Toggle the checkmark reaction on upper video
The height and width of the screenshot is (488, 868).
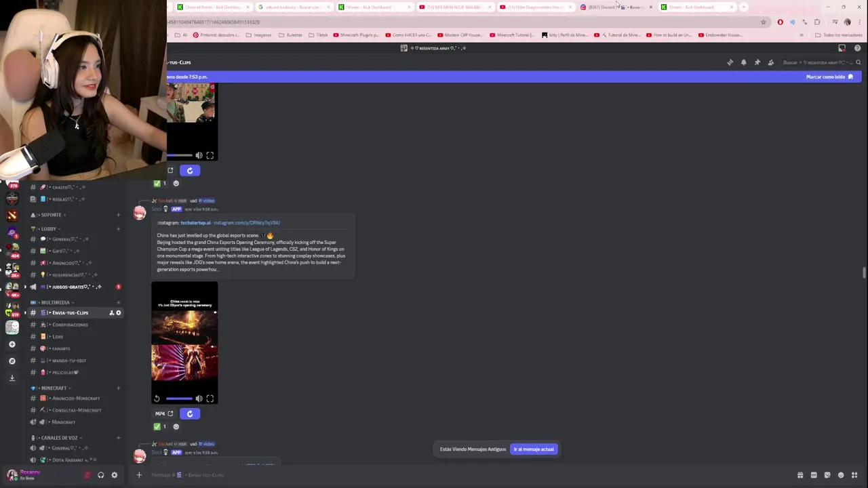pyautogui.click(x=160, y=183)
